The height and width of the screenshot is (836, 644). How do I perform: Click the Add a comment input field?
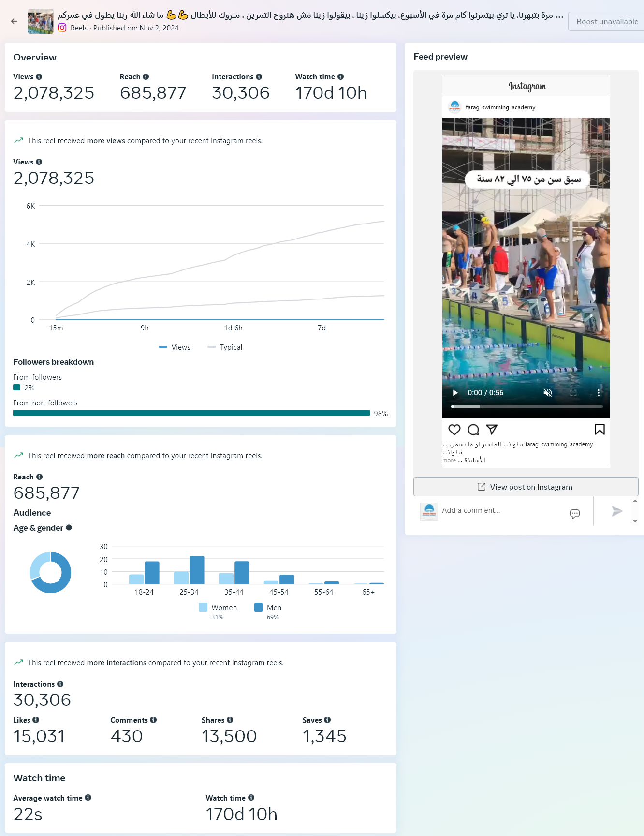(503, 510)
